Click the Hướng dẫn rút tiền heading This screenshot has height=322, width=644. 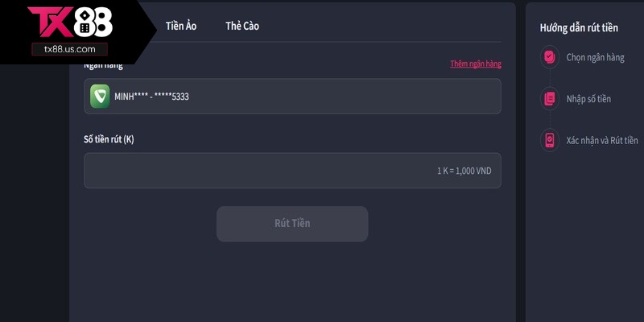(x=579, y=28)
